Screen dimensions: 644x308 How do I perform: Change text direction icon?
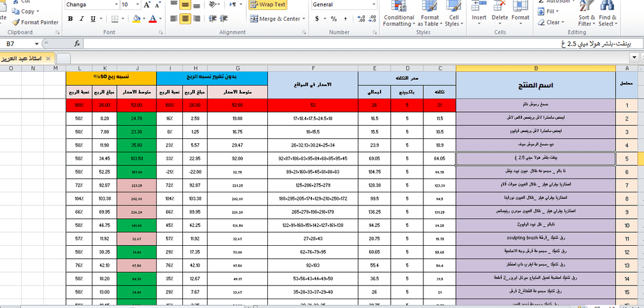(x=233, y=4)
